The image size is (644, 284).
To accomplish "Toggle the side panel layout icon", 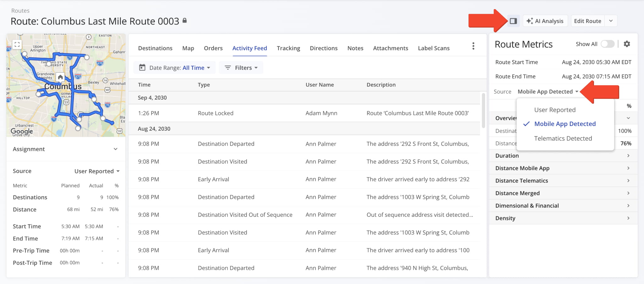I will click(513, 21).
